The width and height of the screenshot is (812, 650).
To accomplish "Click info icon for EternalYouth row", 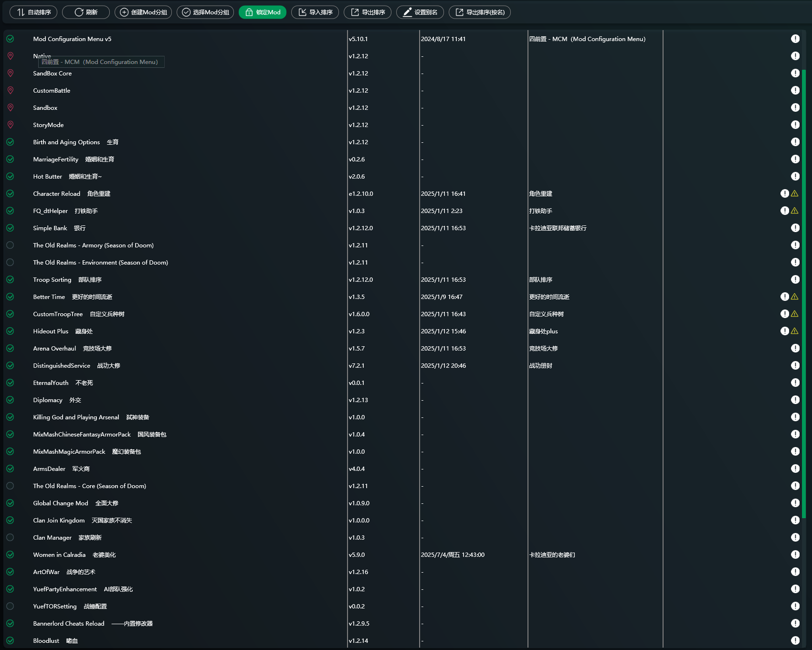I will [x=795, y=383].
